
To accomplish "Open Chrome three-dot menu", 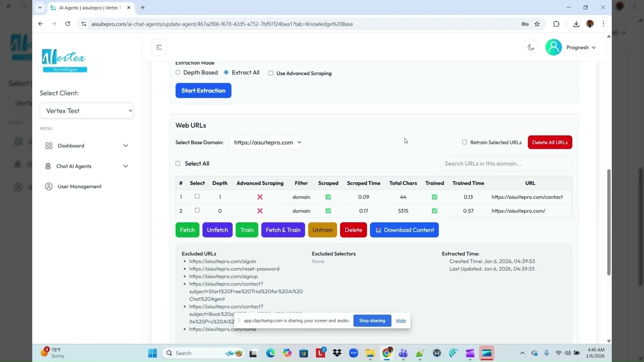I will click(x=603, y=24).
